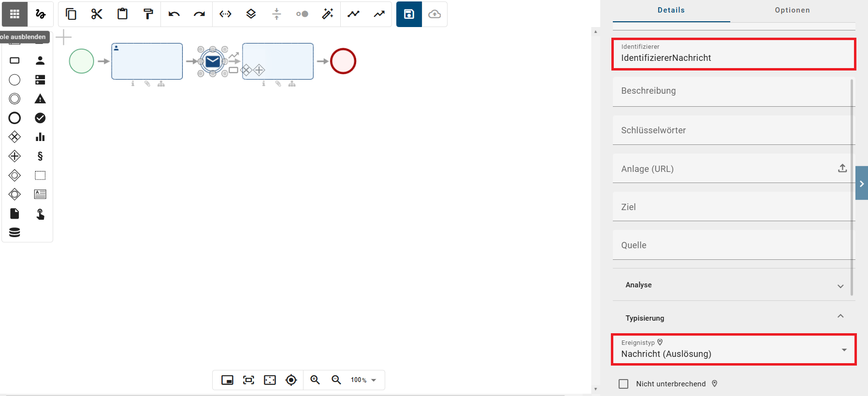The width and height of the screenshot is (868, 396).
Task: Add a parallel gateway plus diamond
Action: 14,156
